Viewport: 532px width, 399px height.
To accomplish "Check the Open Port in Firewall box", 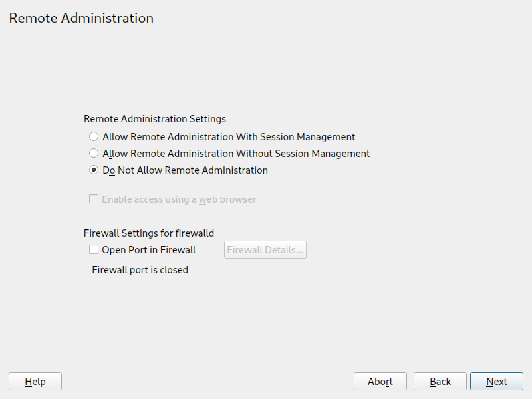I will coord(94,250).
